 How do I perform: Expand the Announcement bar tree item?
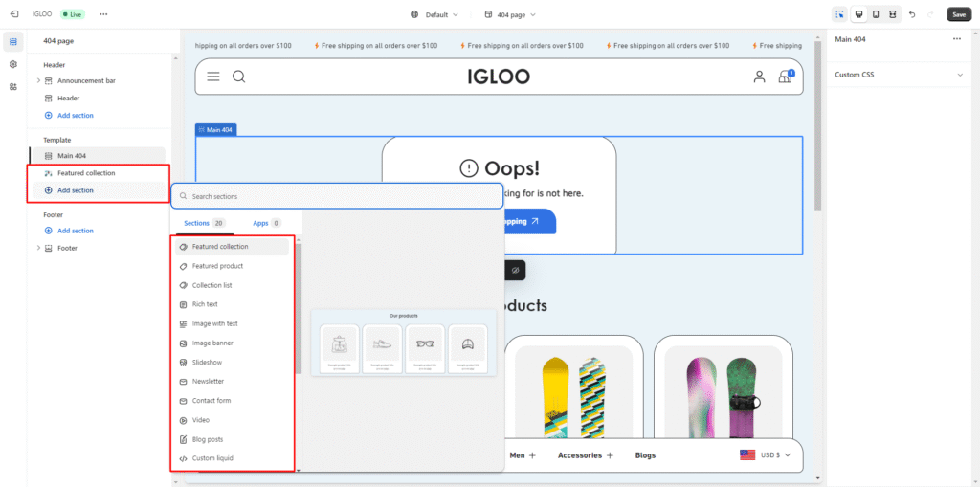(x=38, y=80)
